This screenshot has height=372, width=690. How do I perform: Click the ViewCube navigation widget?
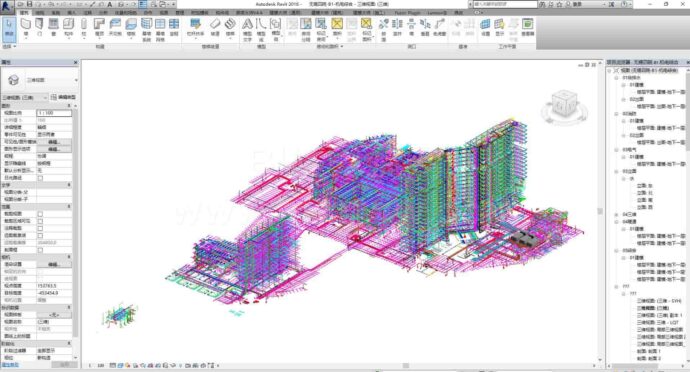coord(564,106)
